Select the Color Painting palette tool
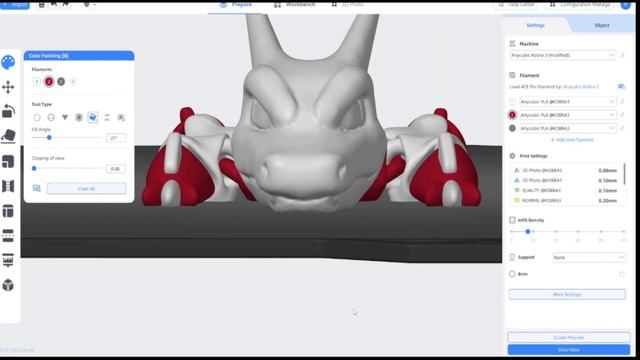The width and height of the screenshot is (640, 360). click(x=8, y=62)
